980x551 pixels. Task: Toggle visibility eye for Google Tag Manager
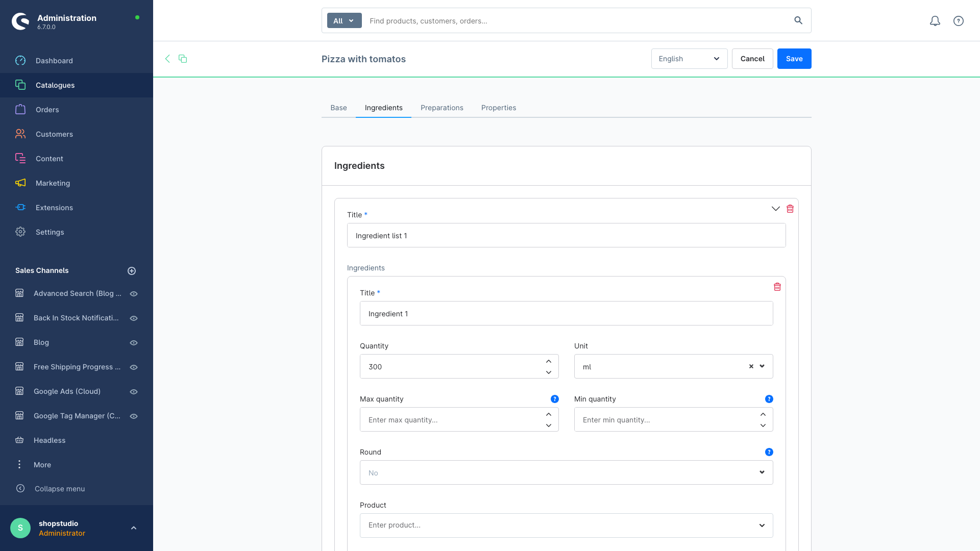pyautogui.click(x=134, y=416)
